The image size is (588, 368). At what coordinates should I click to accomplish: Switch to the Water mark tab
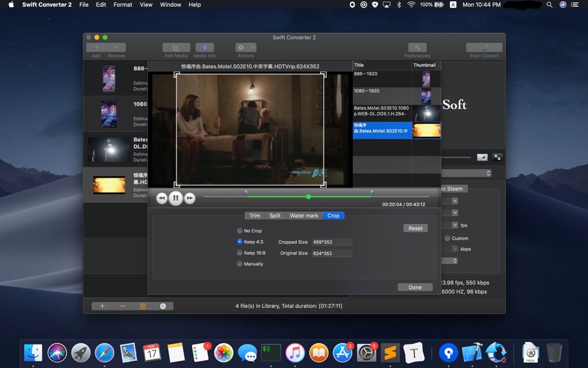pyautogui.click(x=303, y=216)
